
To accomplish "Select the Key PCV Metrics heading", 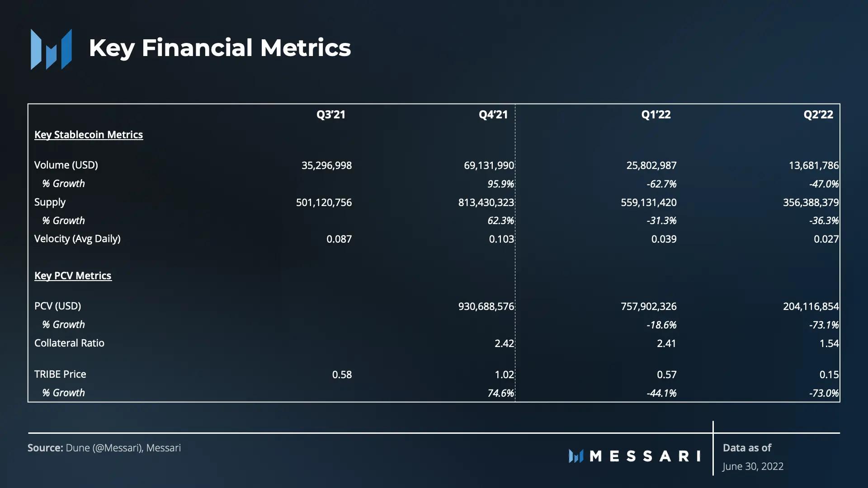I will pyautogui.click(x=73, y=276).
